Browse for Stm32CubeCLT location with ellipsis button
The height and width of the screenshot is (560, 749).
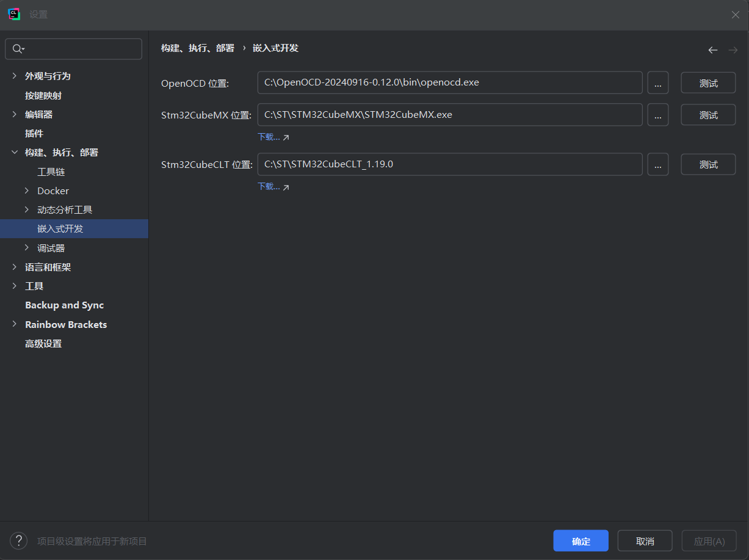[x=657, y=164]
